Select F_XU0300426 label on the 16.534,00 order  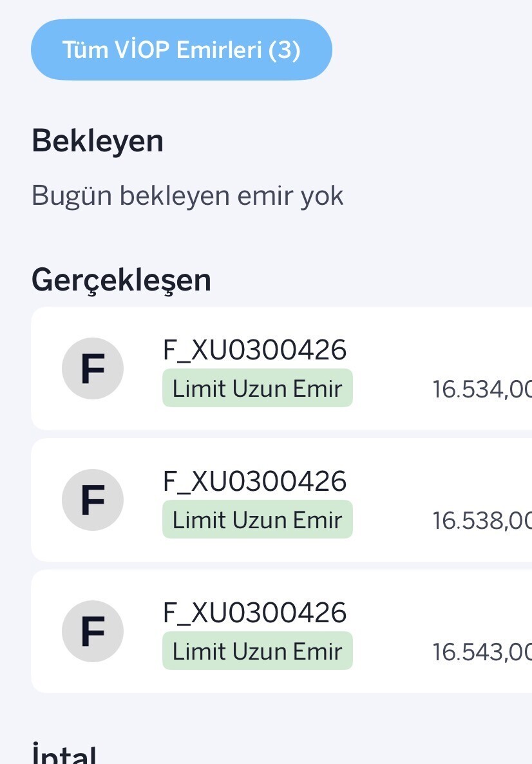point(254,350)
